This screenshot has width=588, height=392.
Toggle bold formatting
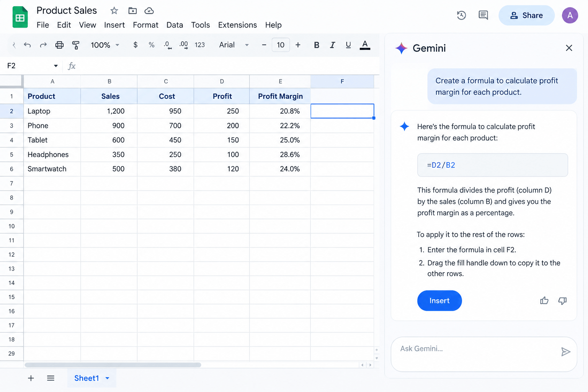(x=317, y=45)
